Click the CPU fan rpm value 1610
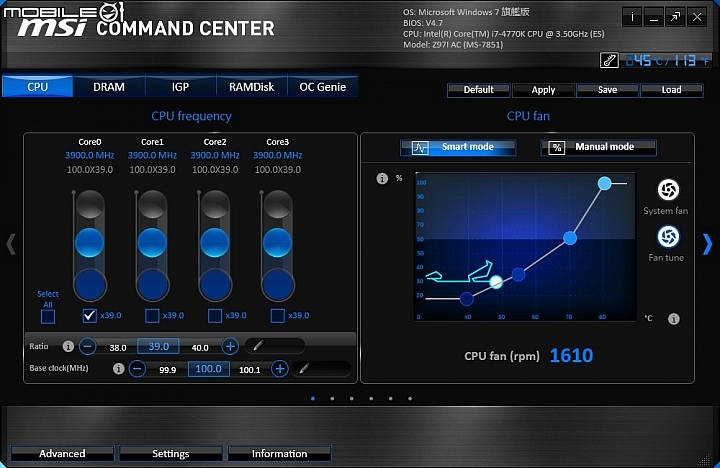The image size is (720, 468). point(571,355)
